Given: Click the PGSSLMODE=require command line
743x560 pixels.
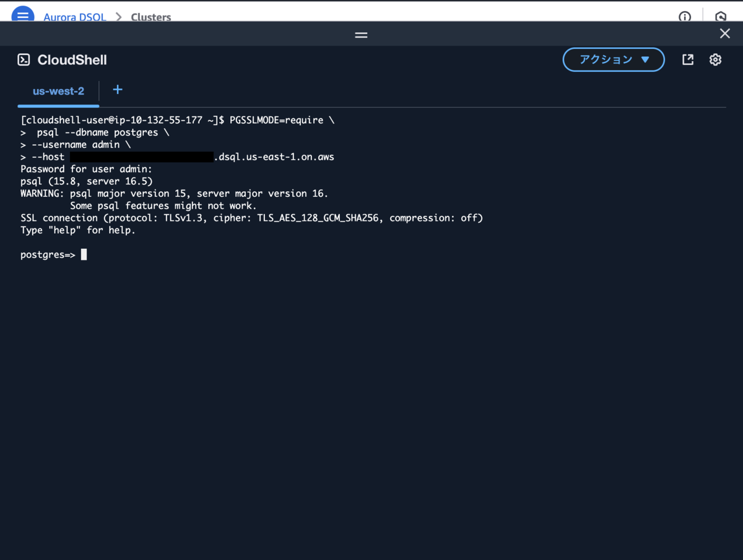Looking at the screenshot, I should (x=177, y=120).
